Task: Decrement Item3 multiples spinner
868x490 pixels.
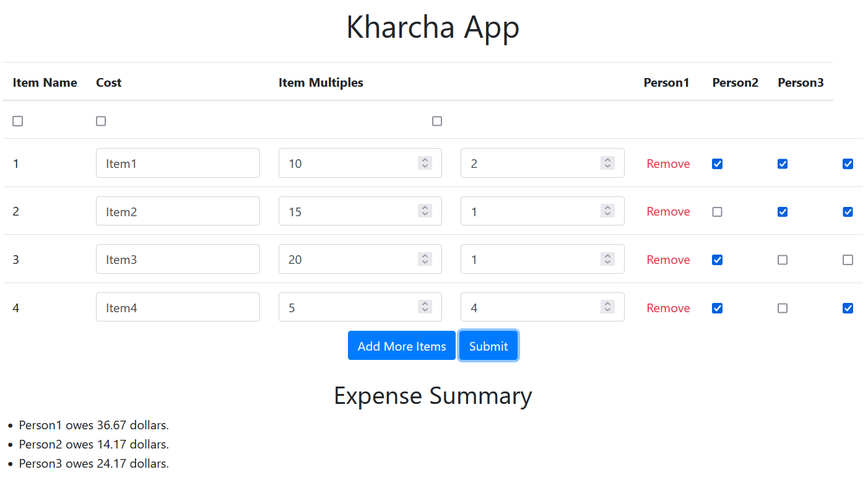Action: [607, 263]
